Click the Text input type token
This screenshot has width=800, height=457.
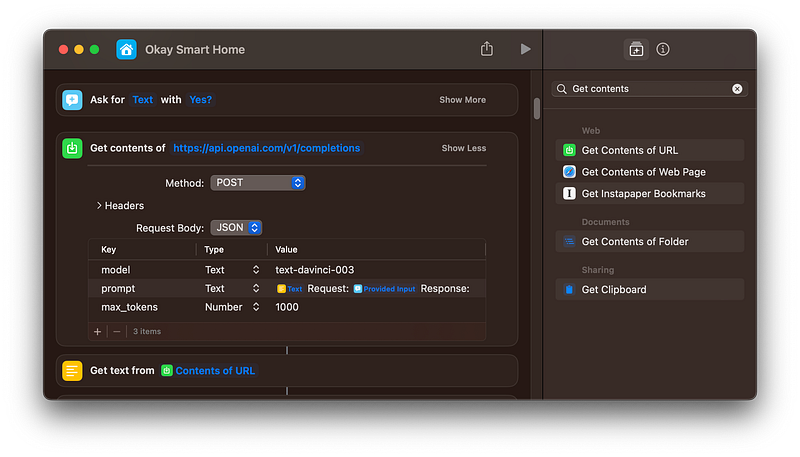tap(142, 100)
